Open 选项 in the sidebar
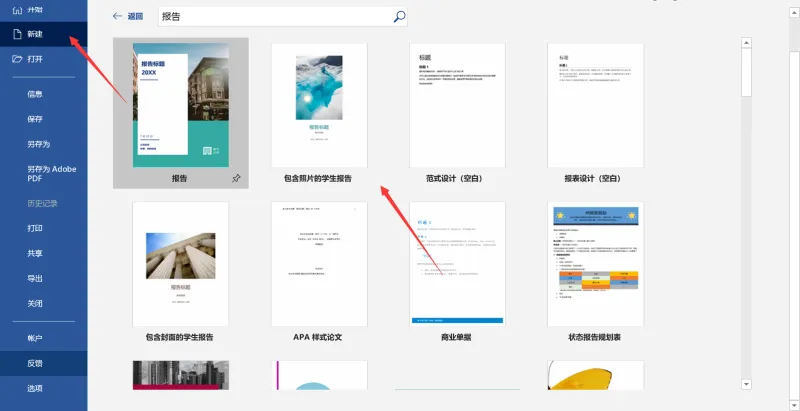Image resolution: width=800 pixels, height=411 pixels. coord(35,388)
